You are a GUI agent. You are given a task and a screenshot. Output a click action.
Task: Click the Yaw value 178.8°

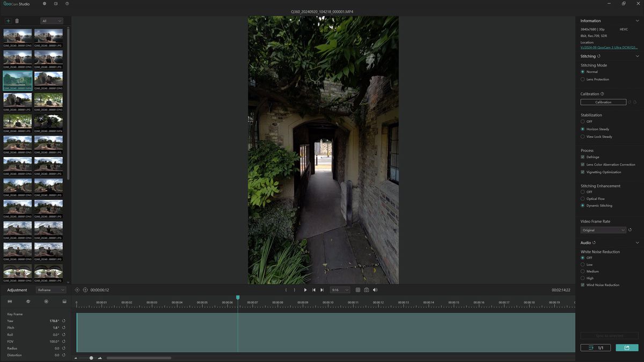click(x=54, y=321)
